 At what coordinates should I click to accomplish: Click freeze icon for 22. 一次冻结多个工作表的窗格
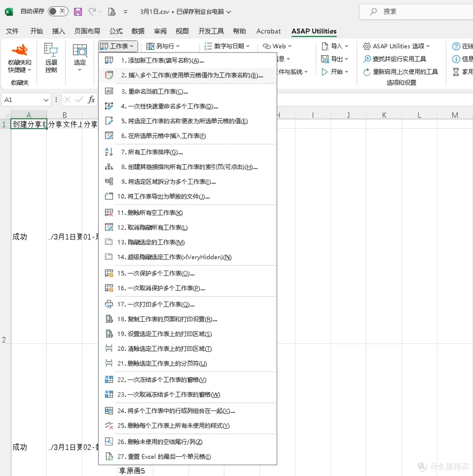(109, 379)
